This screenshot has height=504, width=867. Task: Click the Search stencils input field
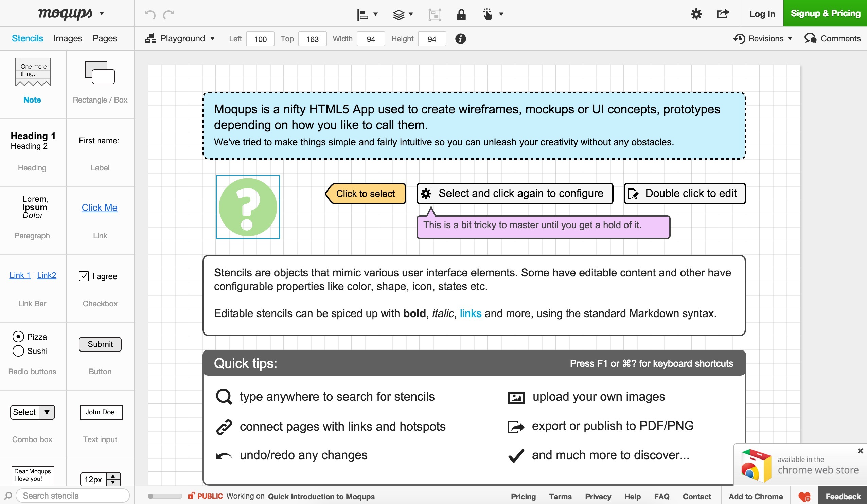[72, 496]
